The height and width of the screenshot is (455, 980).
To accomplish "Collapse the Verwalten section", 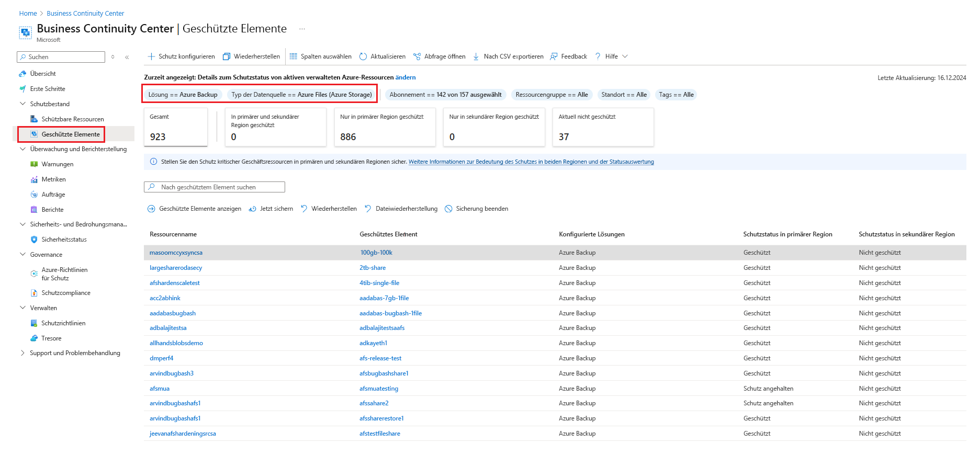I will 22,308.
